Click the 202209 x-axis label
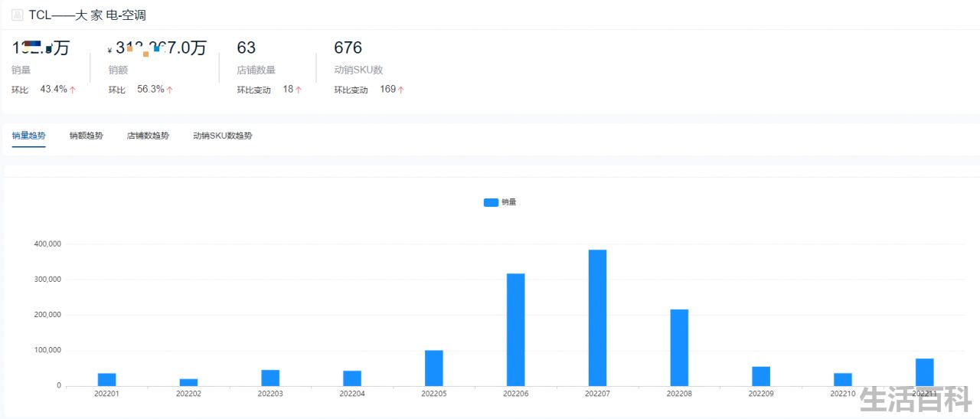Viewport: 980px width, 419px height. click(761, 394)
